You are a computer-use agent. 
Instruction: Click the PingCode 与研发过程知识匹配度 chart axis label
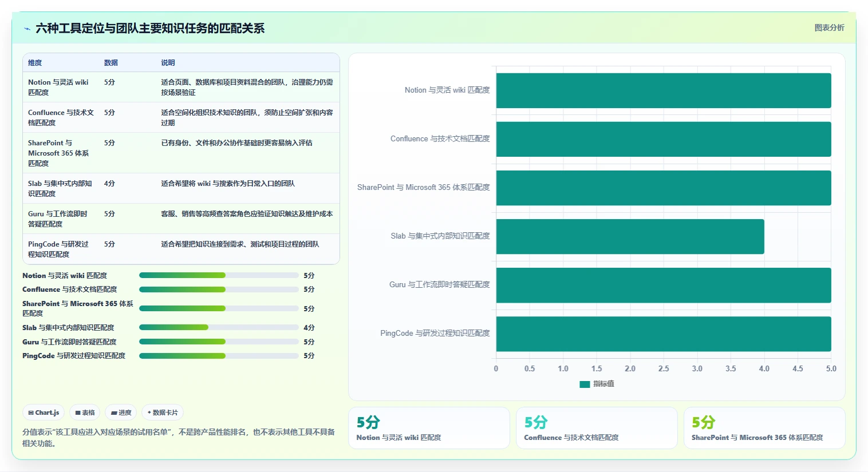(x=435, y=334)
